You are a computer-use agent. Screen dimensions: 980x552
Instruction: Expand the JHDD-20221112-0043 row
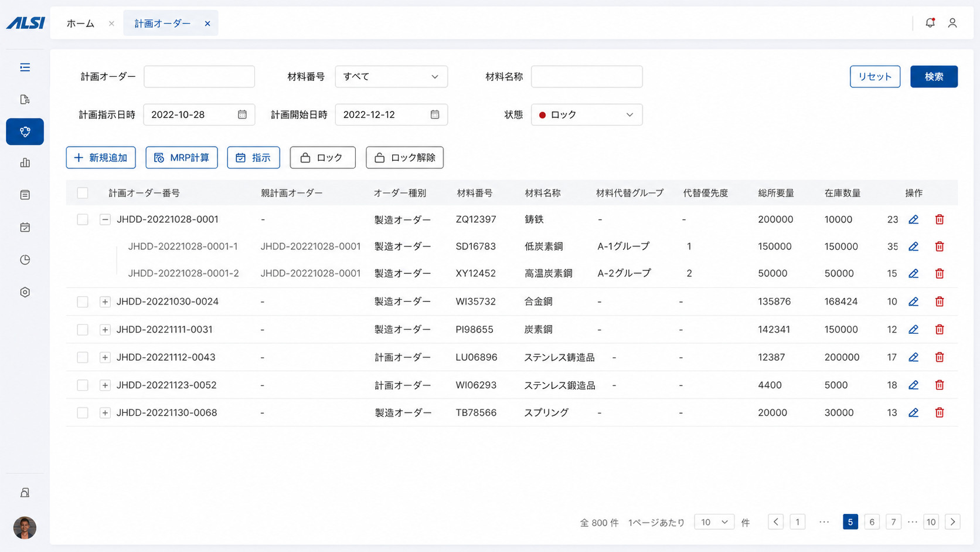coord(105,357)
